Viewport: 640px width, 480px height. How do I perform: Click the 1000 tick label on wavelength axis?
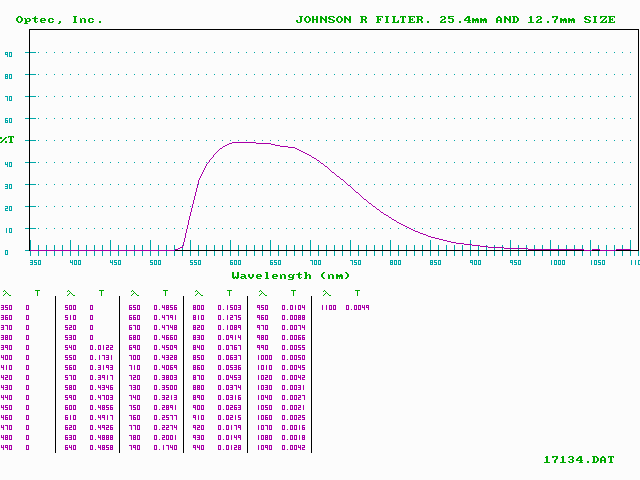554,263
